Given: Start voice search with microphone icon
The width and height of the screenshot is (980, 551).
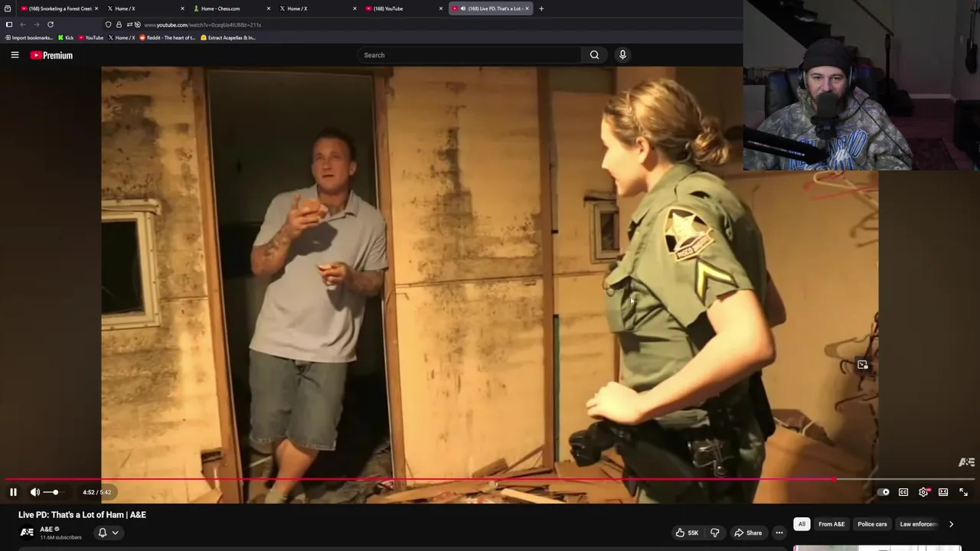Looking at the screenshot, I should click(x=622, y=55).
